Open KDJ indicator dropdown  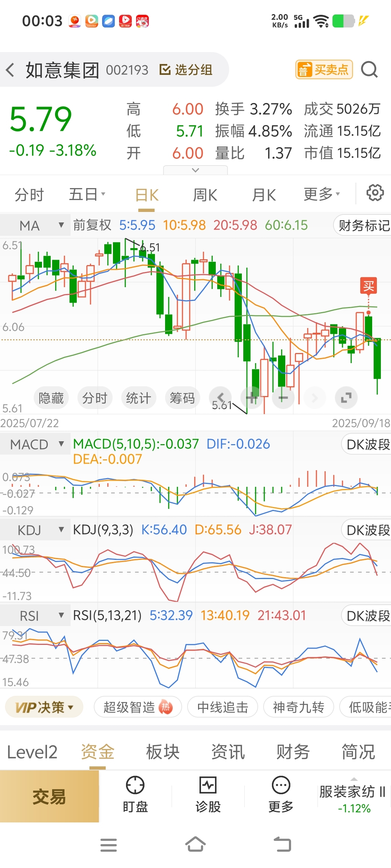pos(35,530)
